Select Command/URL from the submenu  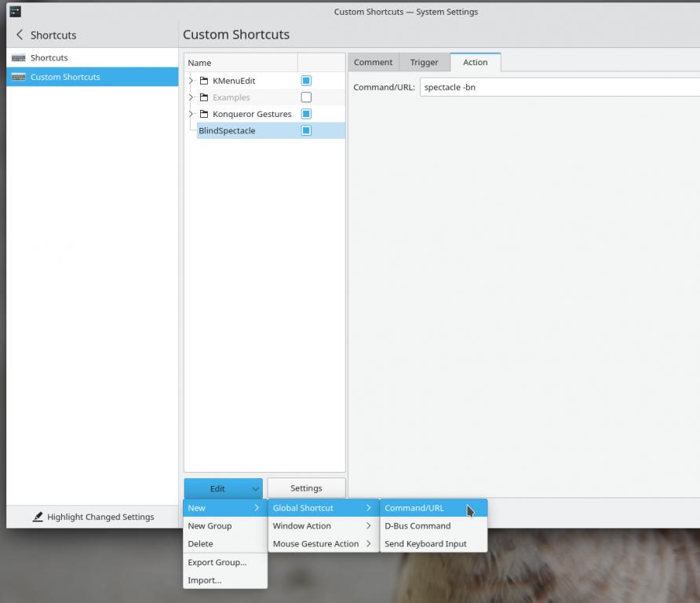click(414, 508)
